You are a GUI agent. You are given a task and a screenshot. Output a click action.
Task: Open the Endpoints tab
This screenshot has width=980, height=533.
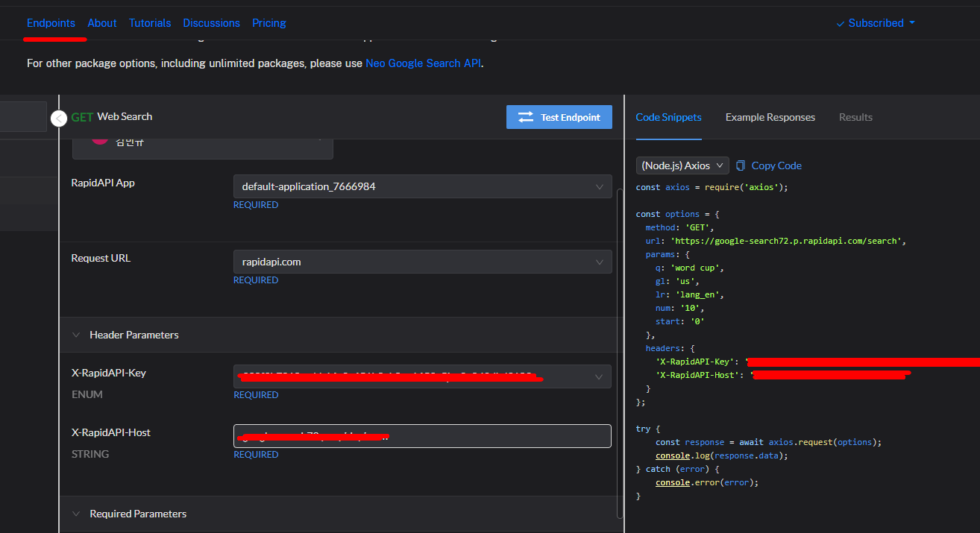coord(51,23)
